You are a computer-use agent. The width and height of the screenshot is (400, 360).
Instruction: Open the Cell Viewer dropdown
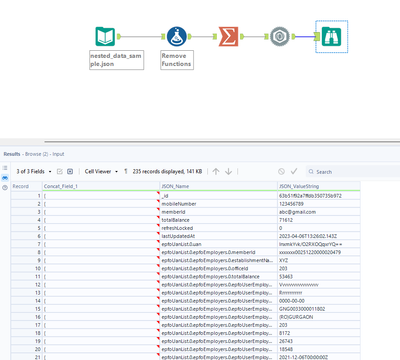[101, 171]
